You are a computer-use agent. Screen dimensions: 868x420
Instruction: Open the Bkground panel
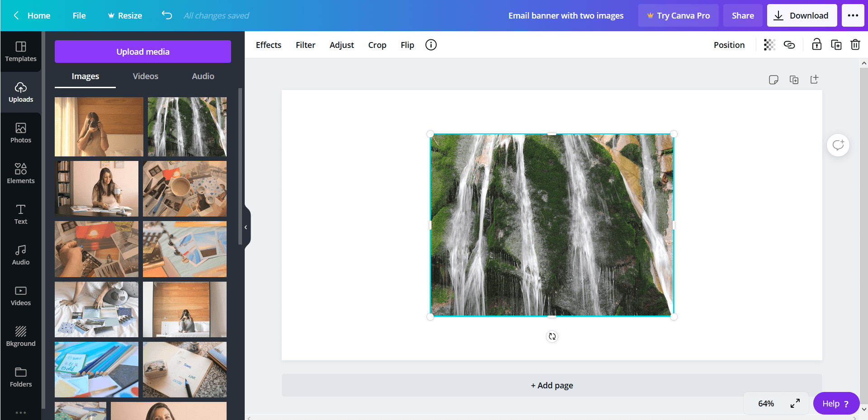[21, 336]
